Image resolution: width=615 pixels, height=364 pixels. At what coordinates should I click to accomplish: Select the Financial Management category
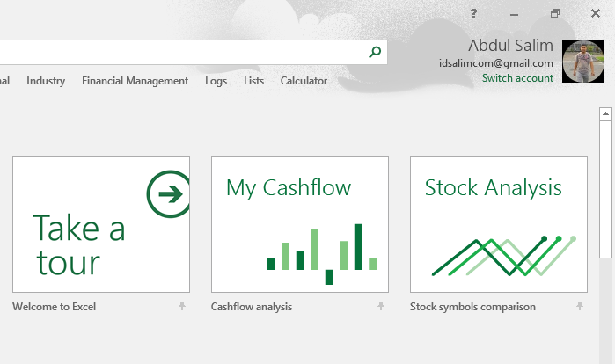135,81
